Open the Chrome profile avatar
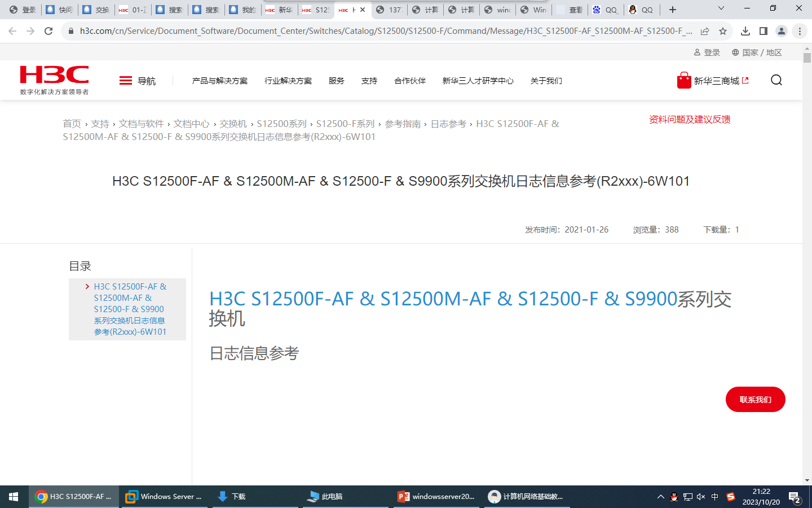This screenshot has height=508, width=812. (x=782, y=31)
